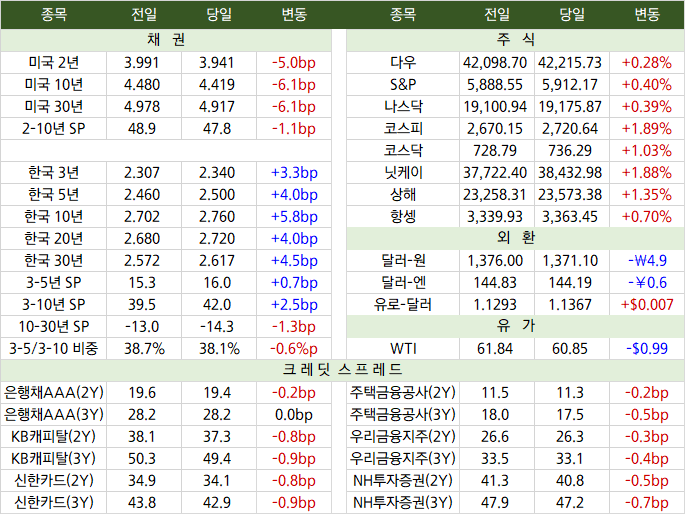Image resolution: width=685 pixels, height=514 pixels.
Task: Click the 42,215.73 Dow value
Action: 570,63
